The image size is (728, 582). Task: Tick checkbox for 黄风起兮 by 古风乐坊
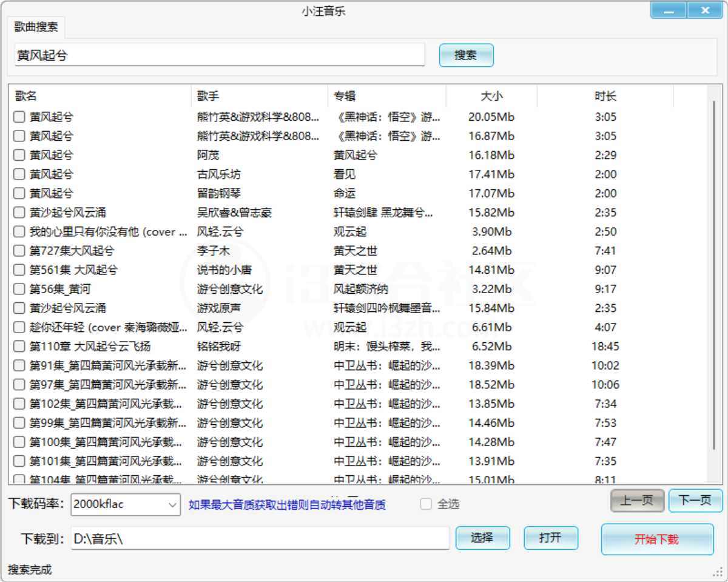pos(19,174)
